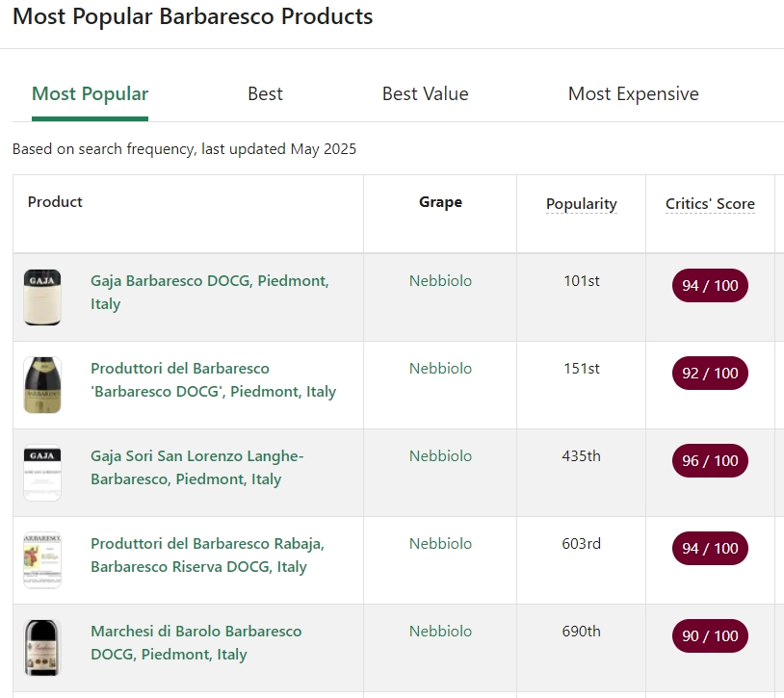Open the Best Value tab
Viewport: 784px width, 698px height.
425,94
